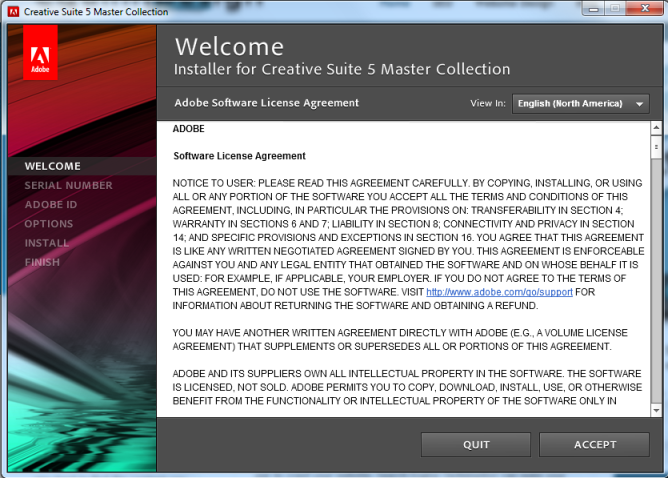668x478 pixels.
Task: Select the Finish step in sidebar
Action: pyautogui.click(x=43, y=262)
